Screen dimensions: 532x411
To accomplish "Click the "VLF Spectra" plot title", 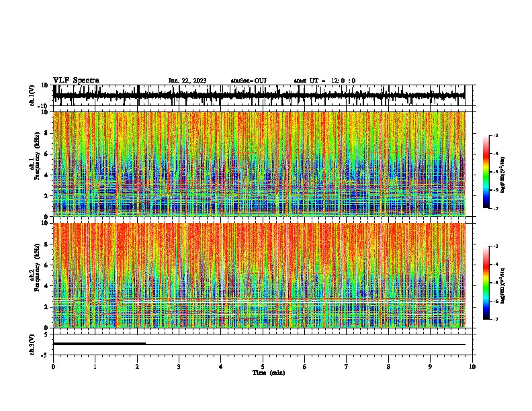I will [x=76, y=81].
